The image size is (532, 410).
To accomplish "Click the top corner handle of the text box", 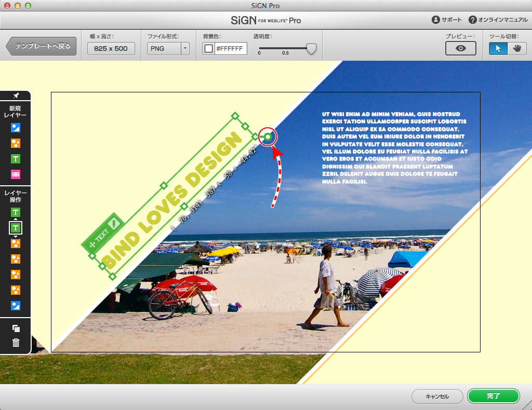I will coord(235,116).
